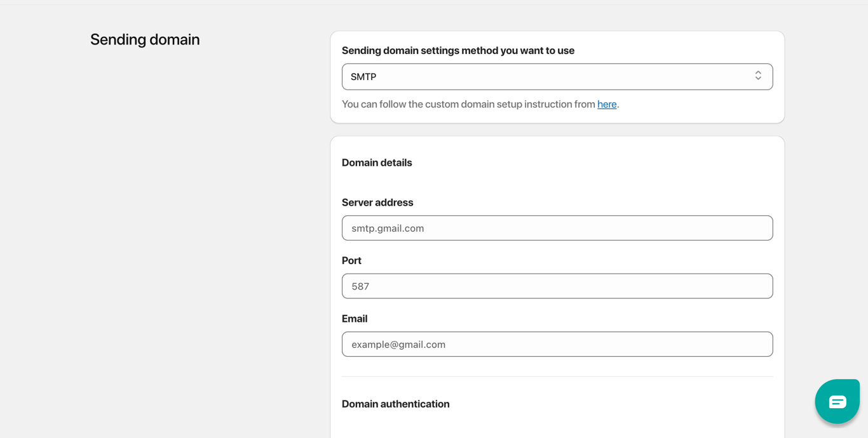Image resolution: width=868 pixels, height=438 pixels.
Task: Click the "Sending domain settings method" label
Action: (458, 51)
